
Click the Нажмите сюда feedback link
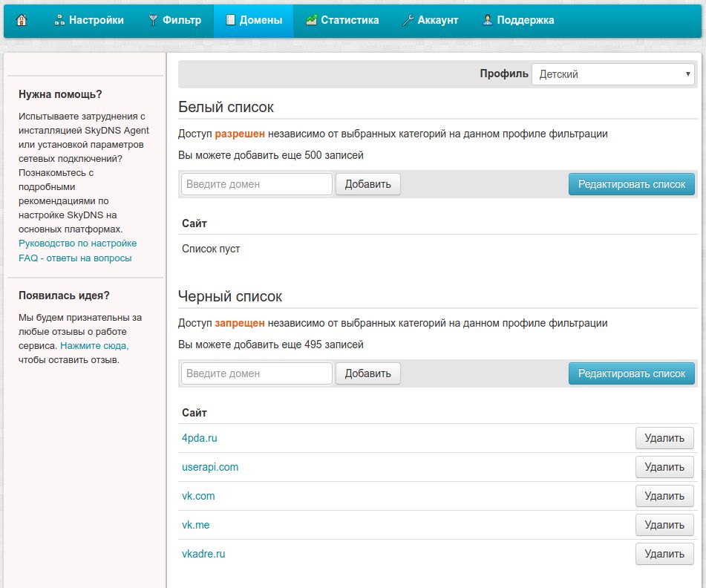coord(94,346)
